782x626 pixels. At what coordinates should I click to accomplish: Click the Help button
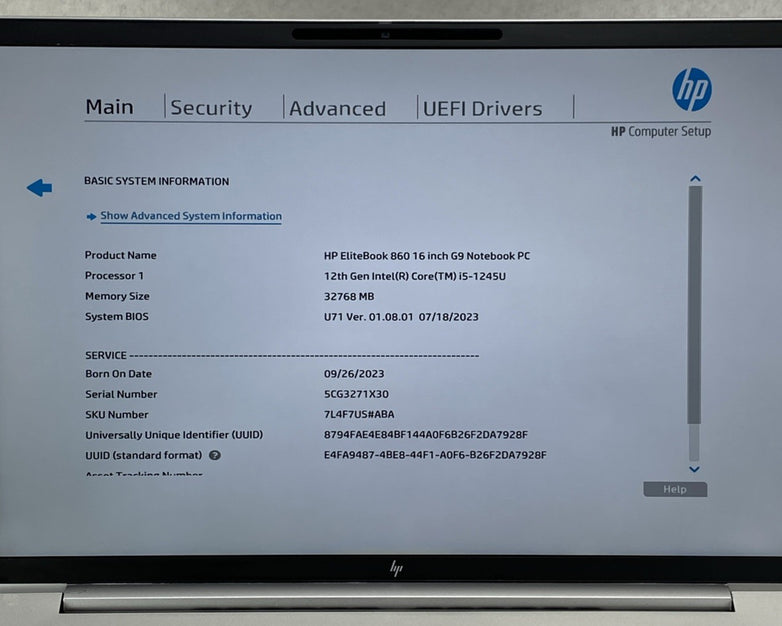[x=675, y=489]
